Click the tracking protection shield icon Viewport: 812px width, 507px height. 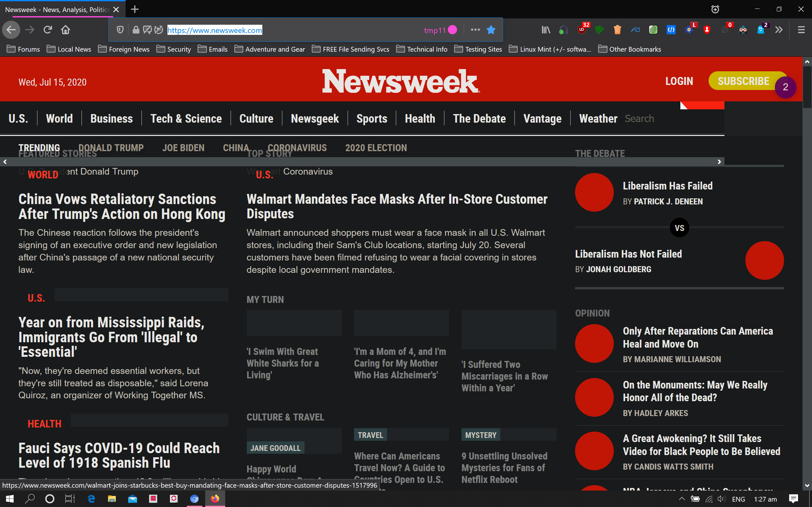coord(120,30)
